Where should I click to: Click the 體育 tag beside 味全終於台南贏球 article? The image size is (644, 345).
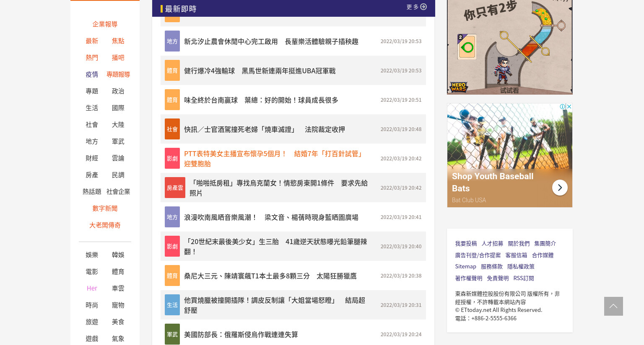tap(172, 100)
